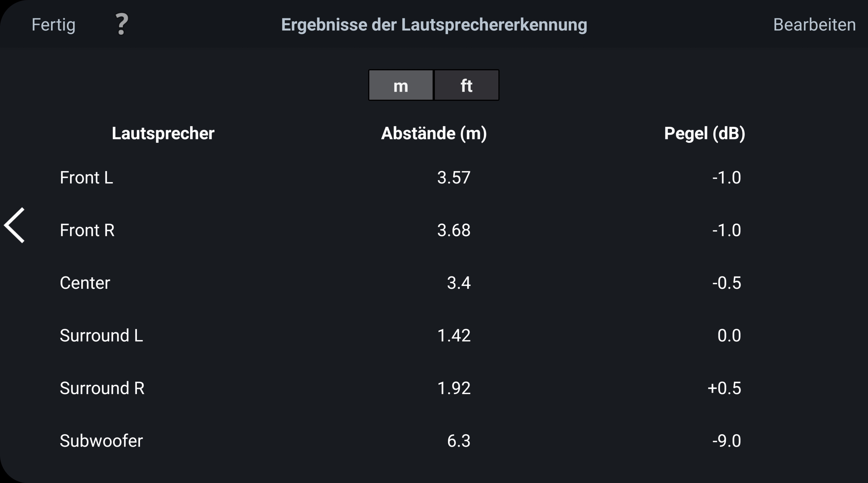The height and width of the screenshot is (483, 868).
Task: Click the Abstände (m) column header
Action: pos(434,133)
